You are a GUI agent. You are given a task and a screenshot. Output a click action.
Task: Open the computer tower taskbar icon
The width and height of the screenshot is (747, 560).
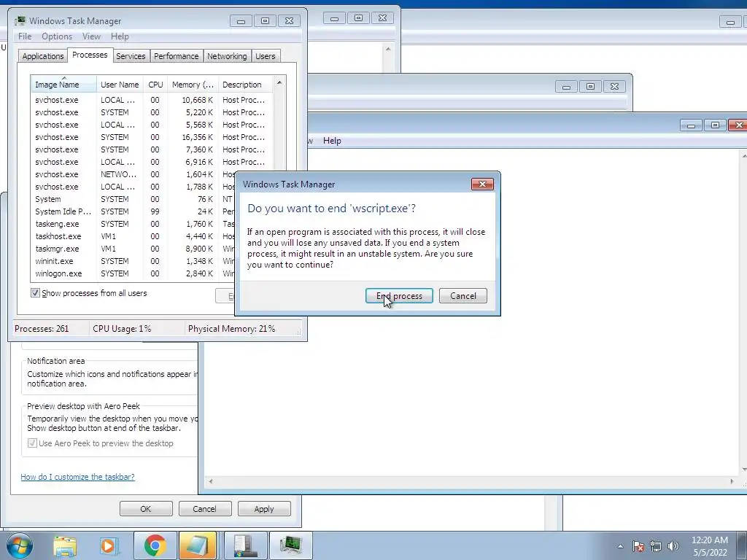[x=245, y=545]
